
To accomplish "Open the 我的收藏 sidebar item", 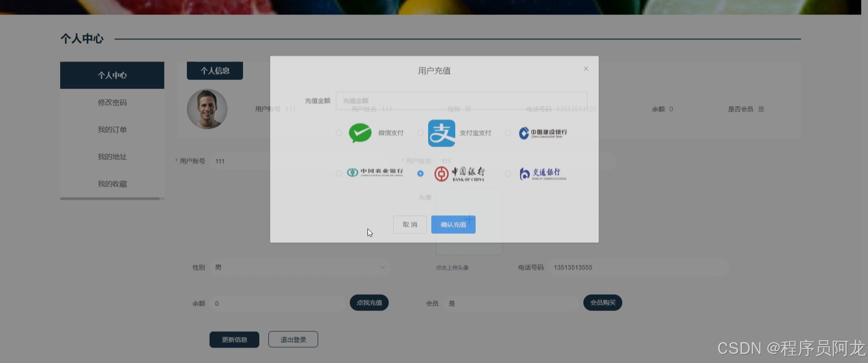I will (112, 184).
